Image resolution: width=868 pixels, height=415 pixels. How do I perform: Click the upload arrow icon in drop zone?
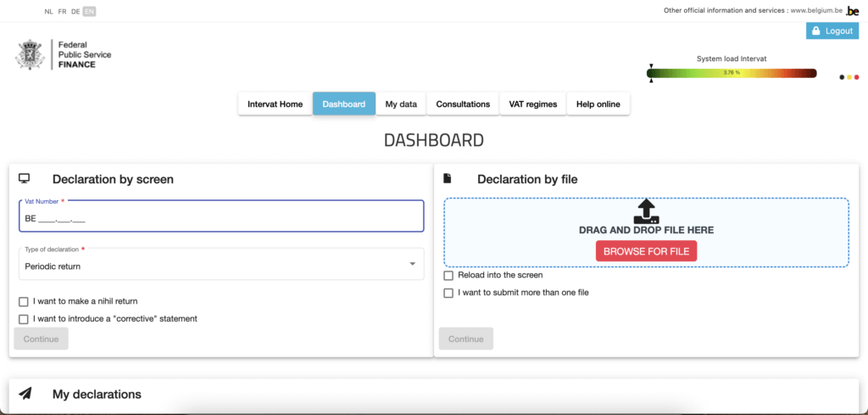pyautogui.click(x=646, y=211)
